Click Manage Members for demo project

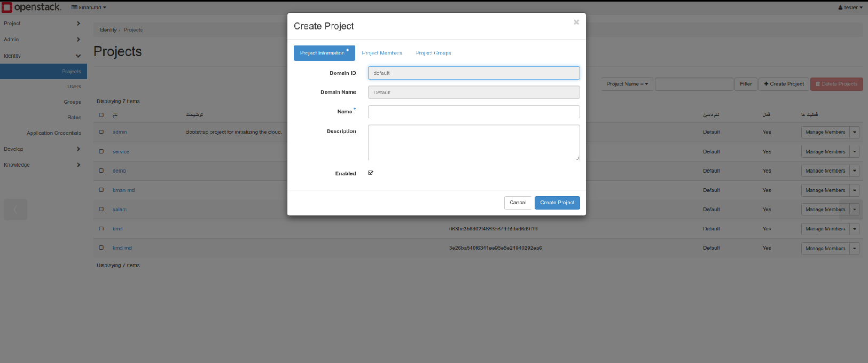[825, 171]
